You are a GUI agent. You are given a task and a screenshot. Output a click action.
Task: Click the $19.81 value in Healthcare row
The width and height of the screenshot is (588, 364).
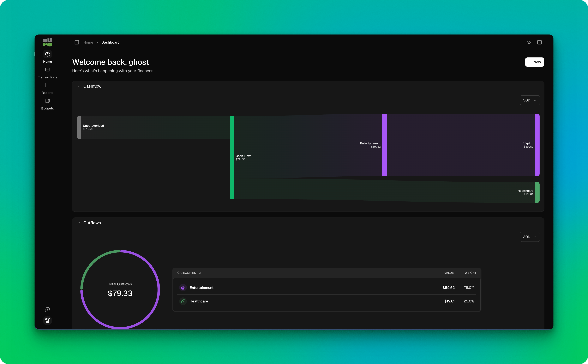click(x=449, y=301)
